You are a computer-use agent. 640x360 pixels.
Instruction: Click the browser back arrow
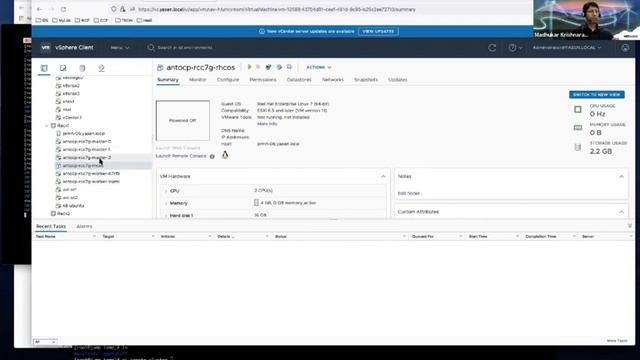tap(39, 9)
